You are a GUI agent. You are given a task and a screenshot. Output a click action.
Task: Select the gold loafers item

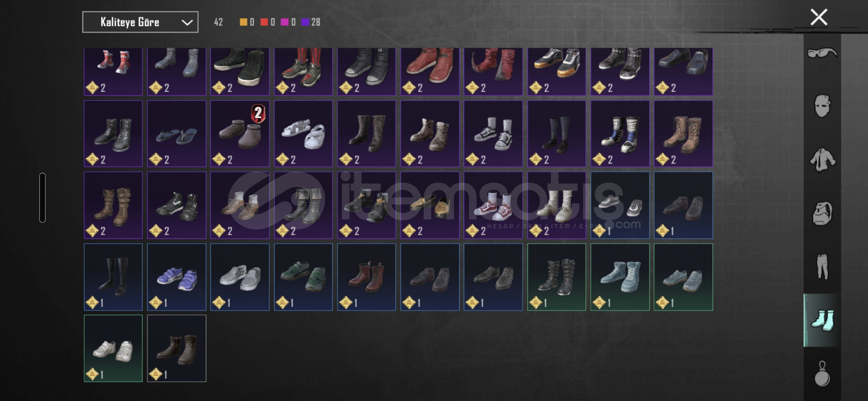pos(430,205)
